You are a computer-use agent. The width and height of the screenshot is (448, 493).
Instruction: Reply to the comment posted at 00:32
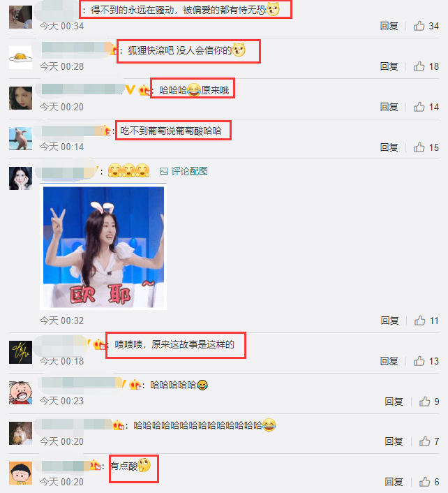click(389, 321)
